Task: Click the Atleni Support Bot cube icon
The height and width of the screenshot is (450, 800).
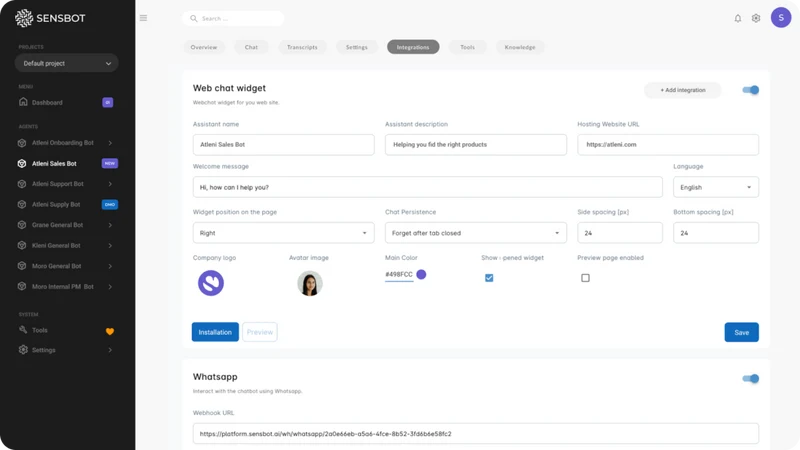Action: point(22,184)
